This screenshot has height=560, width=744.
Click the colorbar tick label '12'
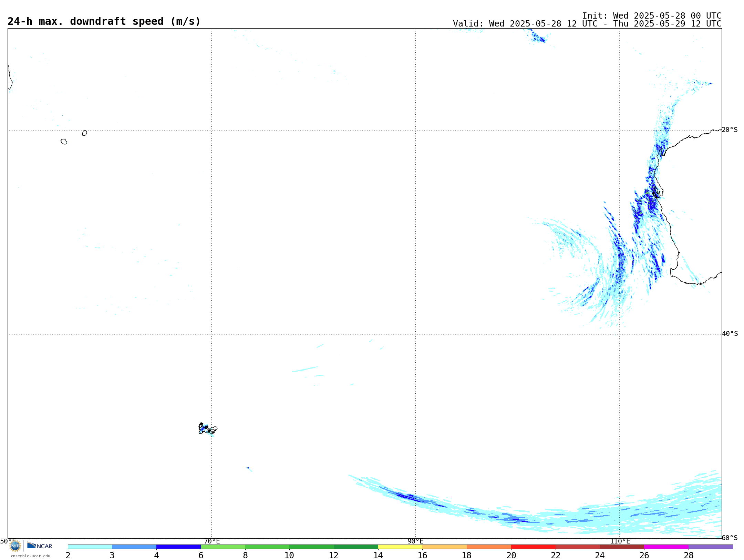coord(334,555)
